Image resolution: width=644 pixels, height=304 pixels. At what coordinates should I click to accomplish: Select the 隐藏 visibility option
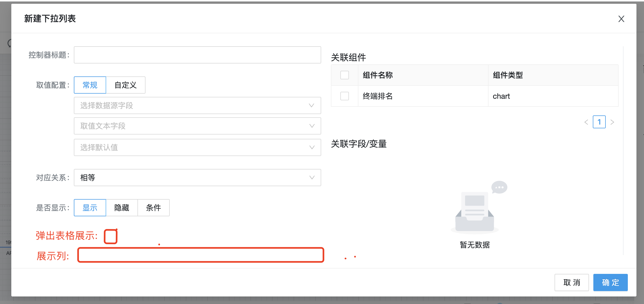pos(122,208)
